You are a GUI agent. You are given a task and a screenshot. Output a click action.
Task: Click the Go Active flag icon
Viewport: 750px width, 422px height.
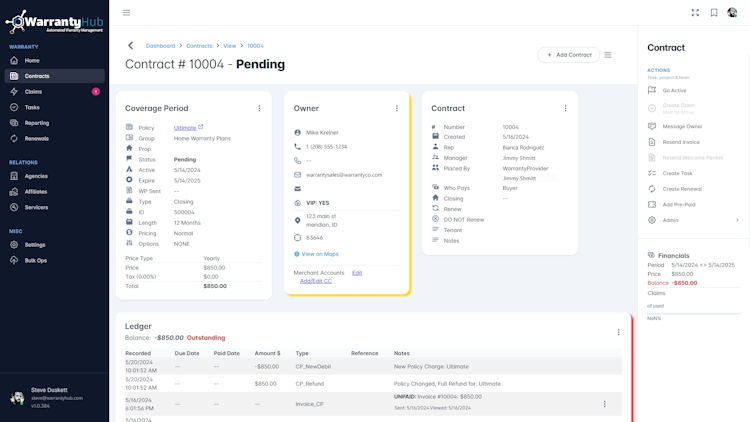click(x=652, y=91)
